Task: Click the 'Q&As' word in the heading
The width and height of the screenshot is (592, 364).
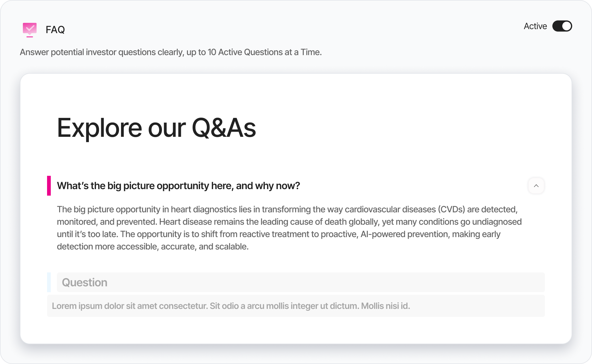Action: click(x=224, y=128)
